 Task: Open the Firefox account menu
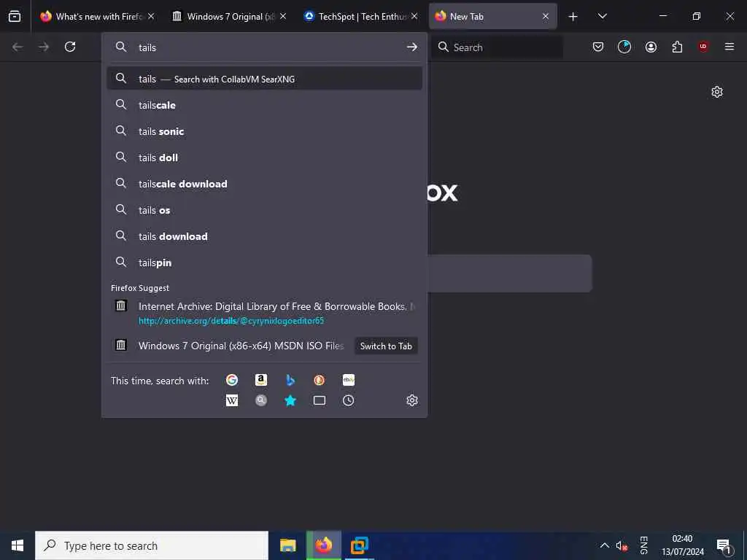651,47
